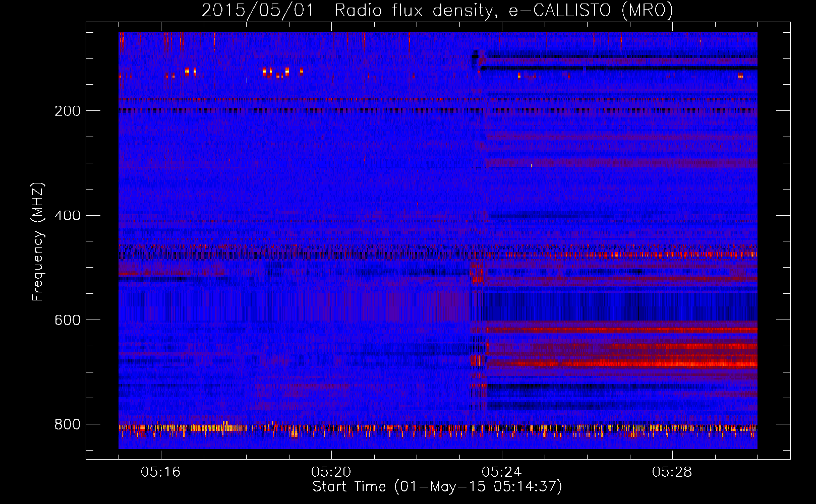Click the '05:24' time tick label
The height and width of the screenshot is (504, 816).
point(501,472)
